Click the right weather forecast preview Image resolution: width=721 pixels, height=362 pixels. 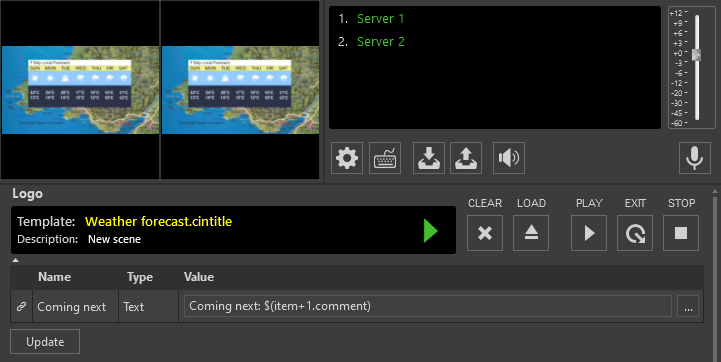(240, 90)
